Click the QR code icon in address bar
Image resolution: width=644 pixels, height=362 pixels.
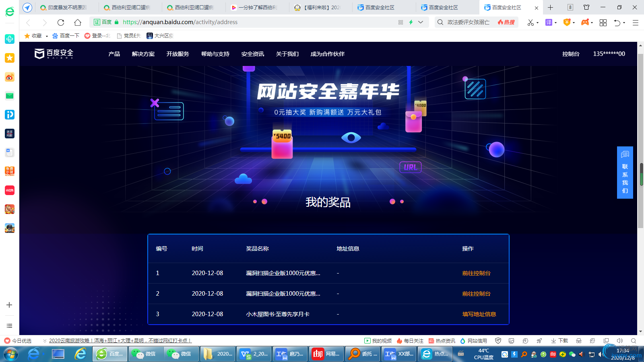tap(400, 22)
